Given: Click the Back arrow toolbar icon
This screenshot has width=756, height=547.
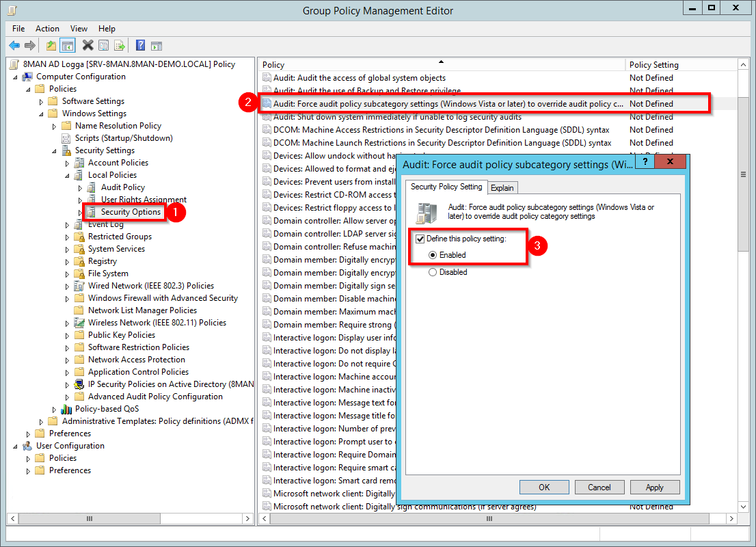Looking at the screenshot, I should click(x=14, y=46).
